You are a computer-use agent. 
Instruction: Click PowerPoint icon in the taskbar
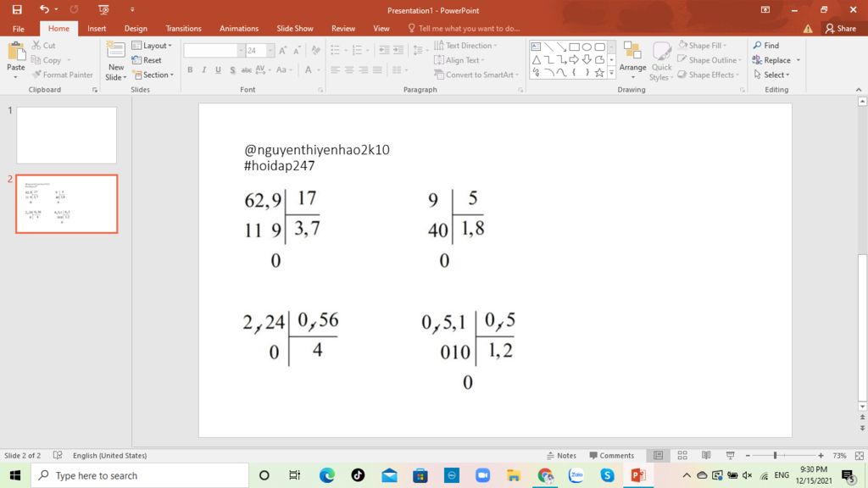pyautogui.click(x=638, y=475)
